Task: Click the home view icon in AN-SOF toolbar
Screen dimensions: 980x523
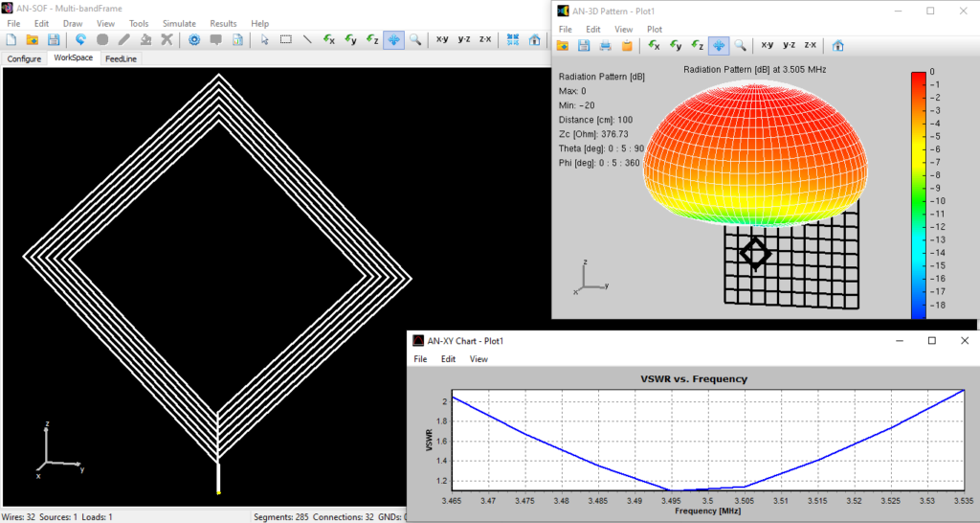Action: [x=534, y=39]
